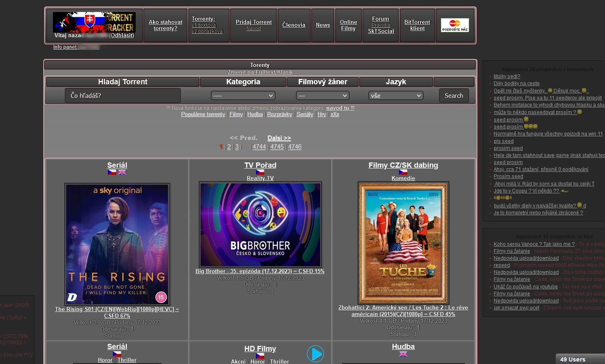The image size is (605, 364).
Task: Open the News menu item
Action: point(323,25)
